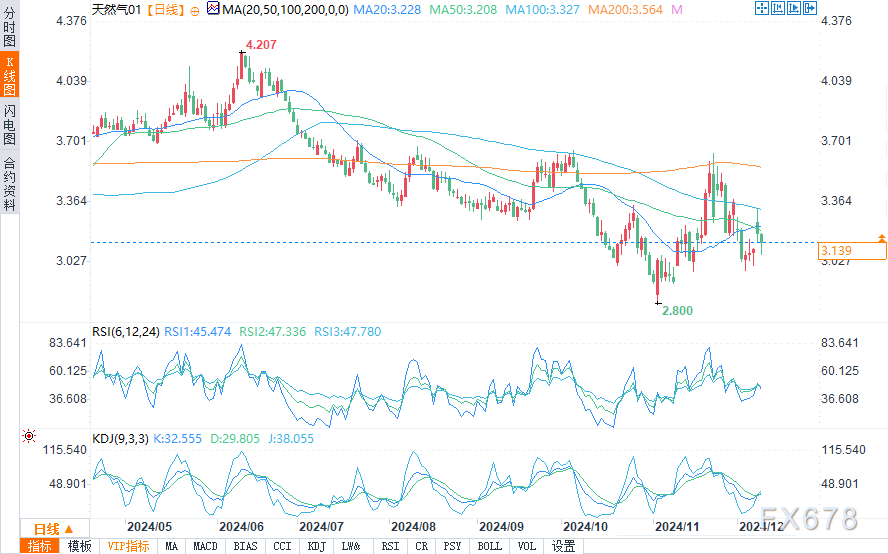
Task: Click the MA50:3.208 value label
Action: click(463, 10)
